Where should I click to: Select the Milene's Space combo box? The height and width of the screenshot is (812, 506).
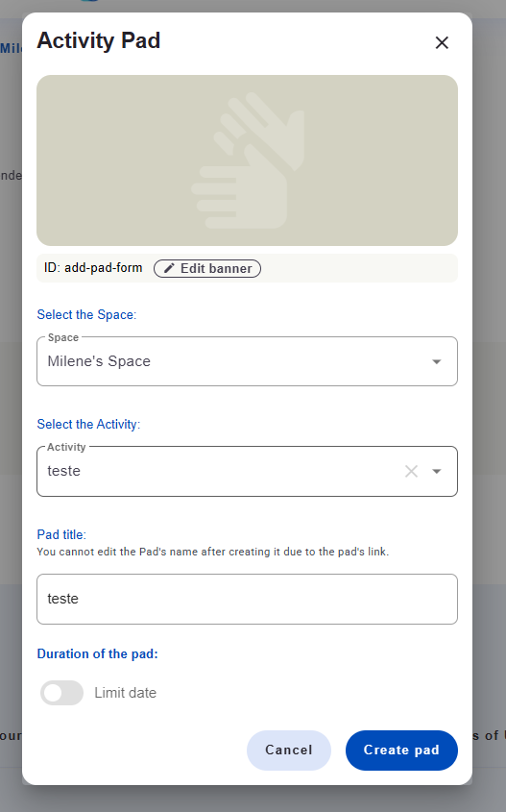click(x=248, y=361)
